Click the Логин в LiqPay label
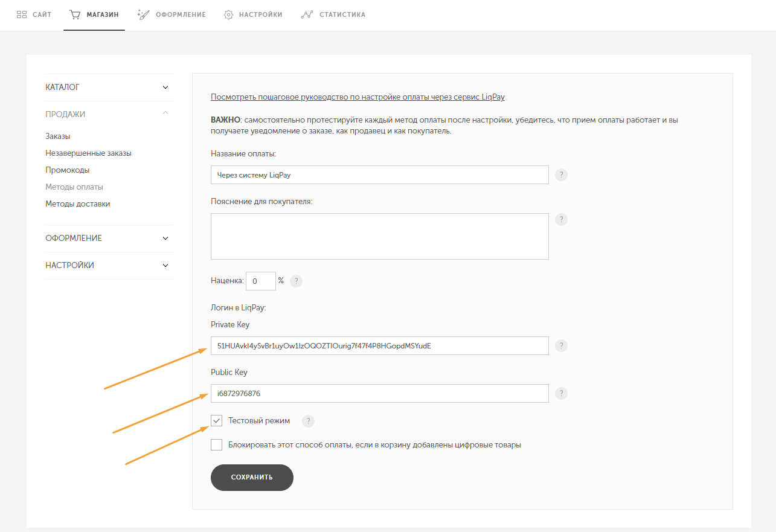 pyautogui.click(x=239, y=308)
